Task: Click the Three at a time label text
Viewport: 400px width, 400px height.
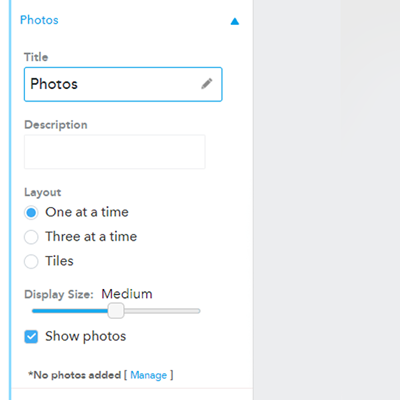Action: [x=91, y=237]
